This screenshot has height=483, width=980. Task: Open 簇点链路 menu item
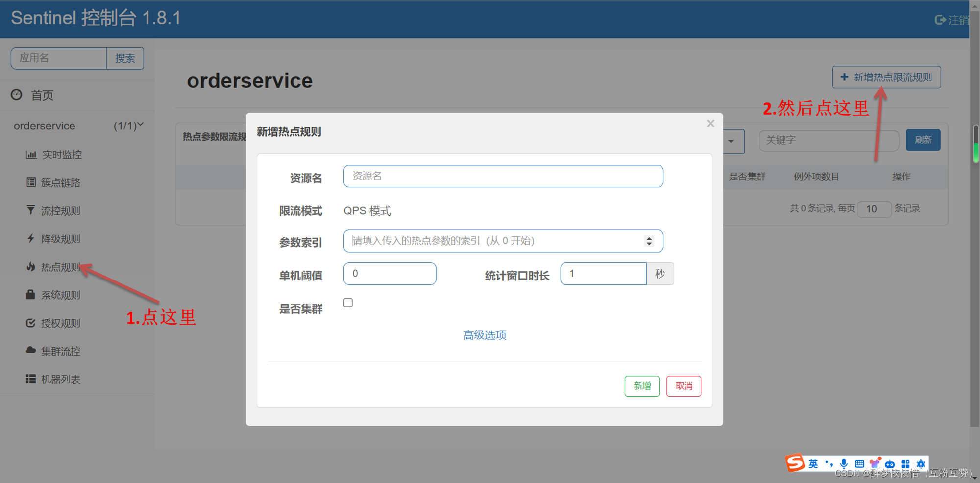[61, 182]
